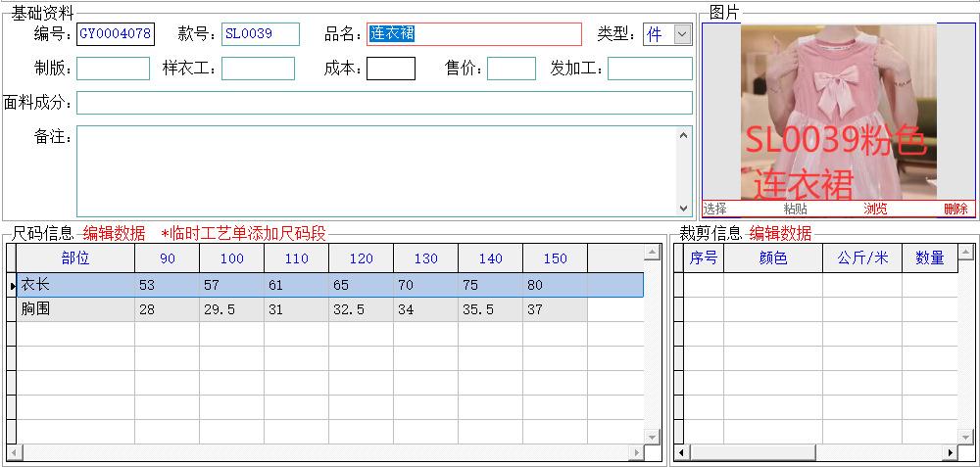Click the 售价 input field
Image resolution: width=980 pixels, height=467 pixels.
click(512, 69)
